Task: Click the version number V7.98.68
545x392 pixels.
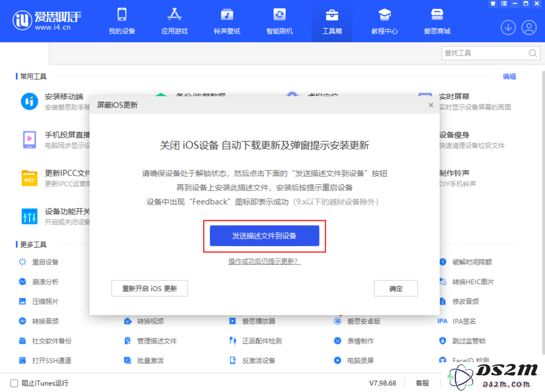Action: [x=383, y=383]
